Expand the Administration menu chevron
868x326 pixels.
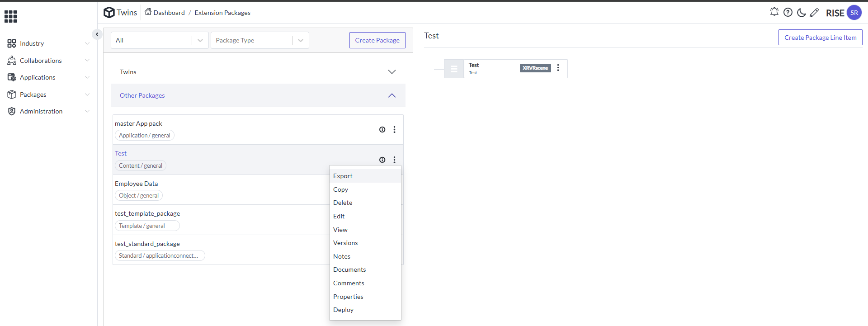tap(87, 111)
